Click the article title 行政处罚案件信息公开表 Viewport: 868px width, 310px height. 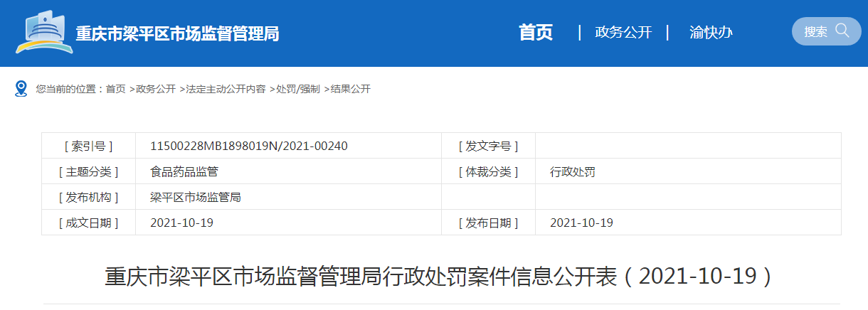click(440, 276)
